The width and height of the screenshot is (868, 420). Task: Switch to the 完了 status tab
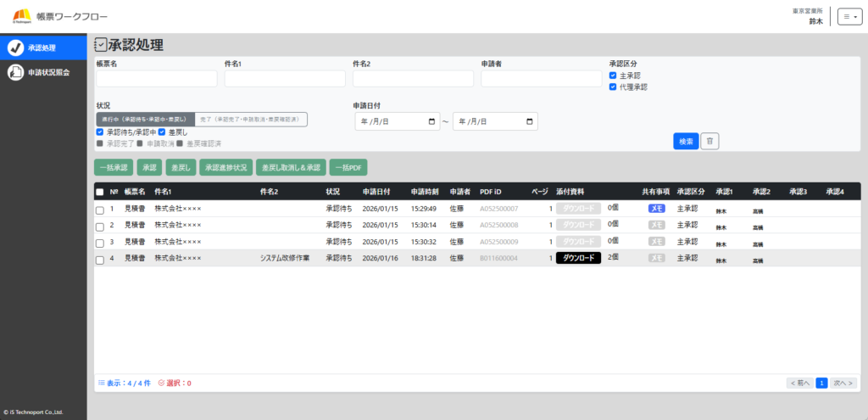[251, 120]
